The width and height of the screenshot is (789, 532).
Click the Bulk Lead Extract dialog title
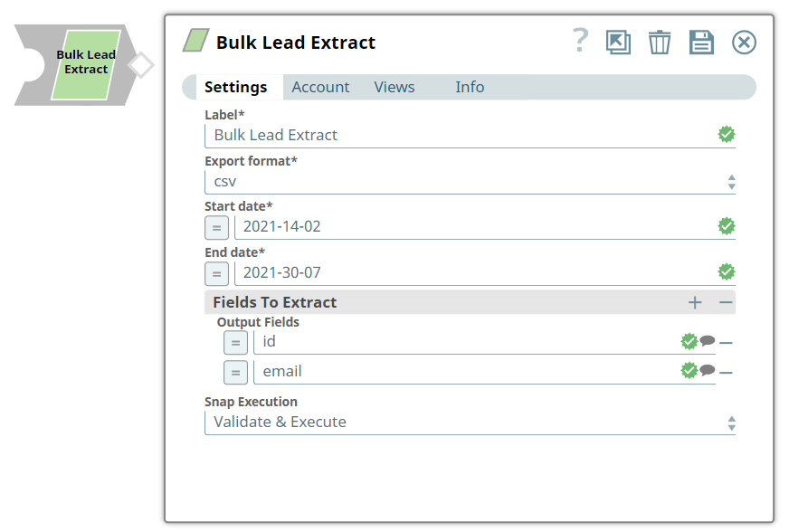point(296,43)
